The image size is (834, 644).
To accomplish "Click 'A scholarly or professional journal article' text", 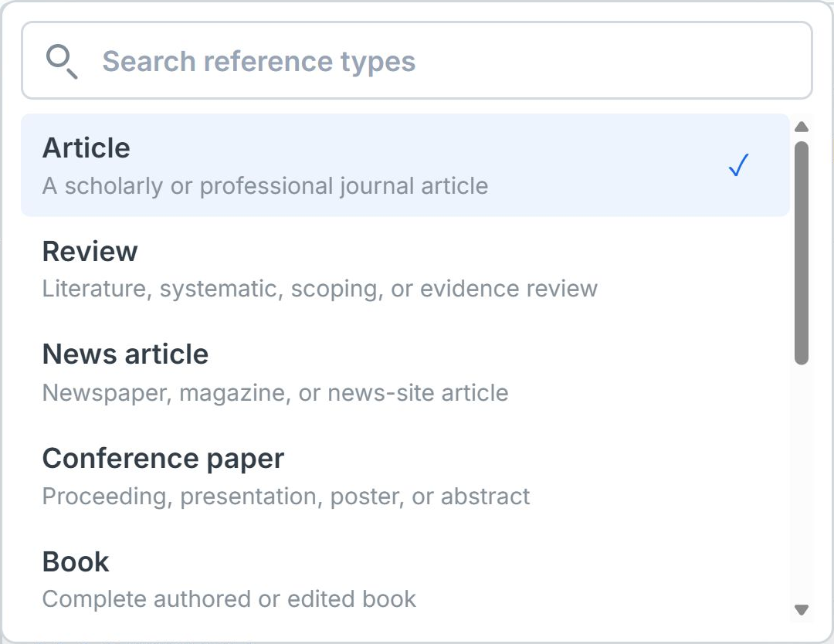I will [265, 186].
